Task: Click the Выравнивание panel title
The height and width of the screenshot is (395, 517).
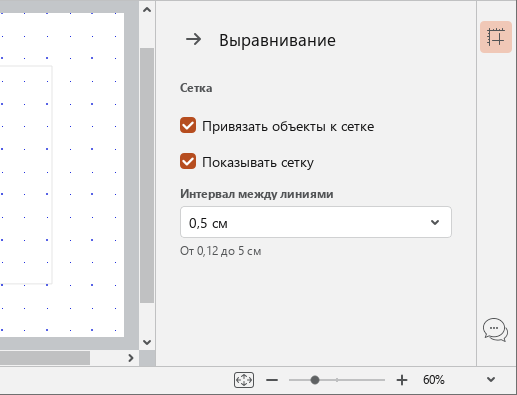Action: (277, 40)
